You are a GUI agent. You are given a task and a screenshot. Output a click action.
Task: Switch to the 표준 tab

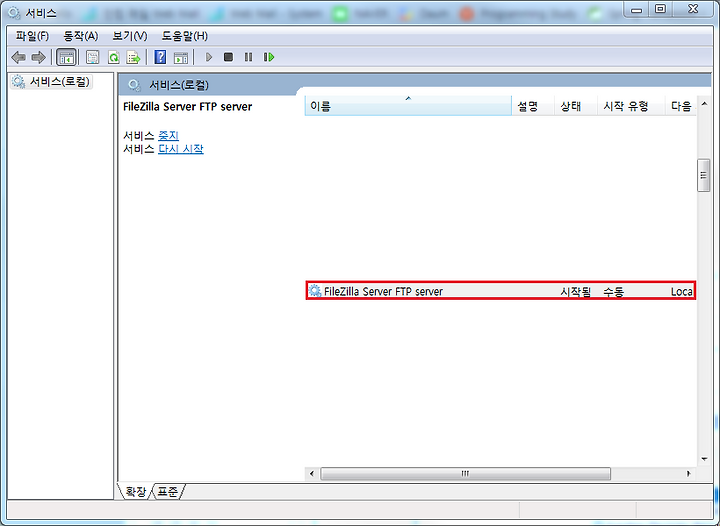(167, 492)
